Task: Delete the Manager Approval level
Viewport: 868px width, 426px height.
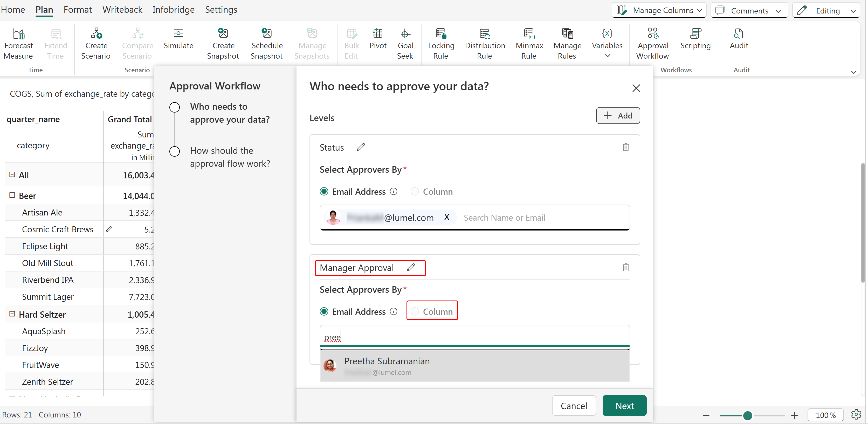Action: point(625,267)
